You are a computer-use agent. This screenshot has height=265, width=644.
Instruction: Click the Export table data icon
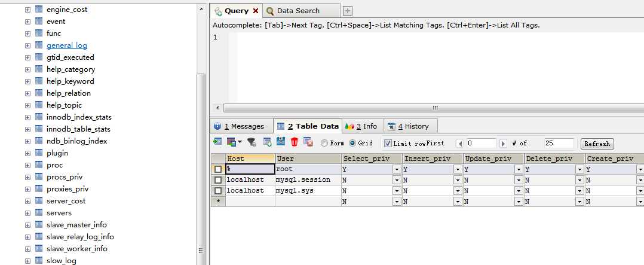[x=217, y=142]
